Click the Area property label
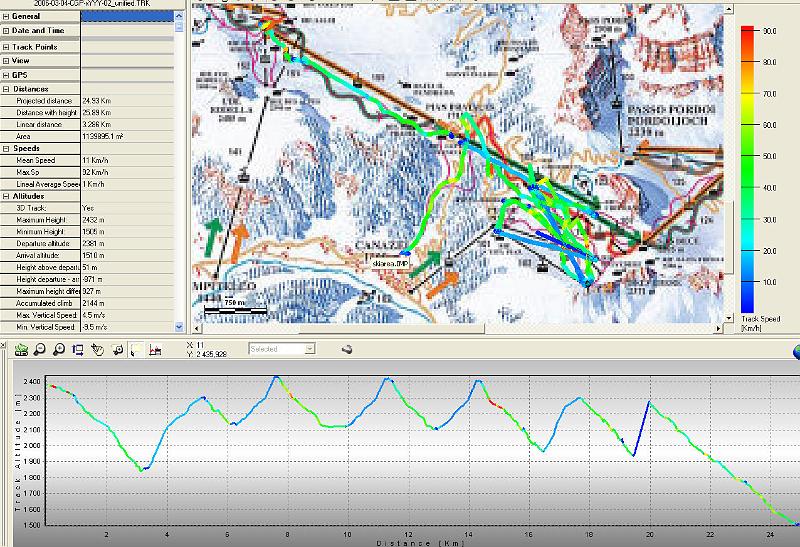The image size is (800, 547). [23, 137]
